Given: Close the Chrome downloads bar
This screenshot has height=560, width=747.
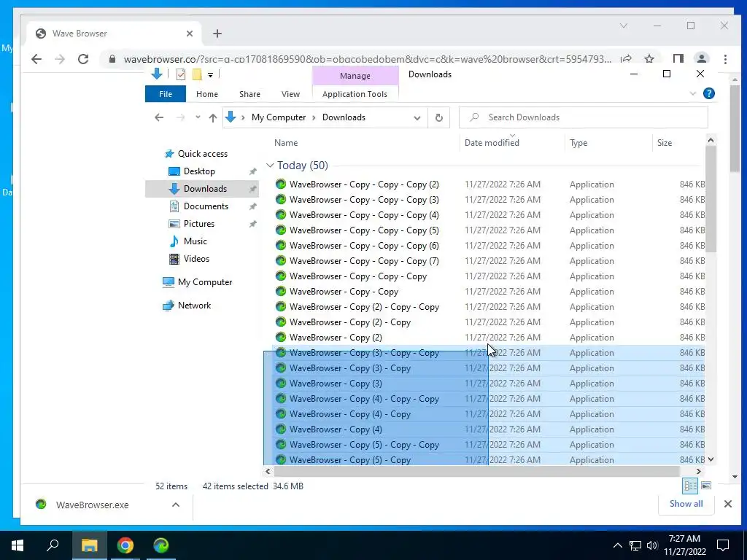Looking at the screenshot, I should (727, 504).
